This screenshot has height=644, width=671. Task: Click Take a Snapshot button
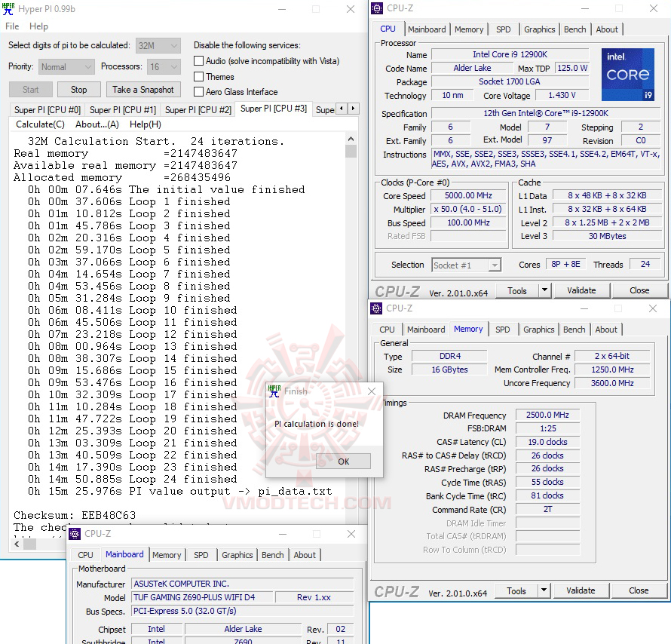[x=143, y=90]
